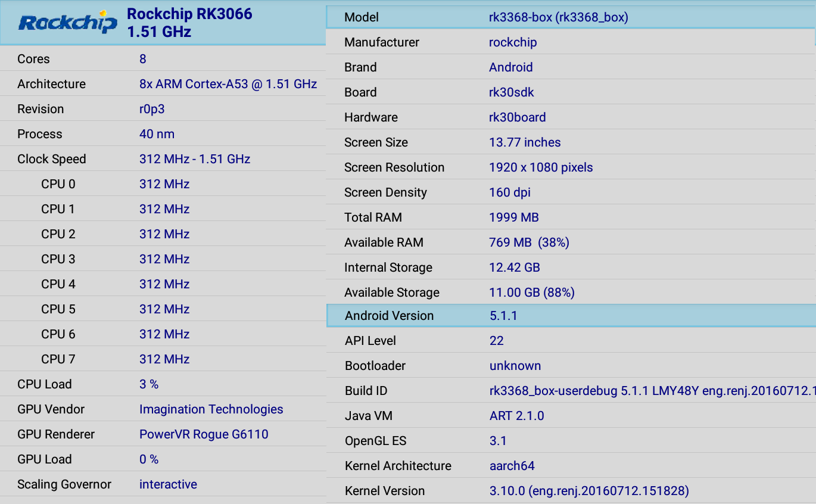Viewport: 816px width, 504px height.
Task: Click the GPU Renderer label
Action: click(x=56, y=434)
